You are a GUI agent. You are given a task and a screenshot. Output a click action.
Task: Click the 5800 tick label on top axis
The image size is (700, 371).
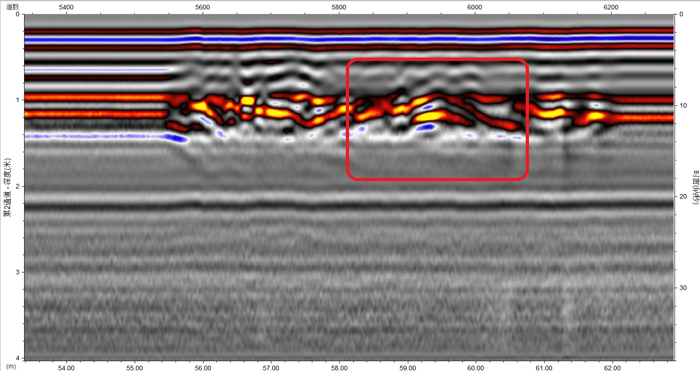coord(339,7)
